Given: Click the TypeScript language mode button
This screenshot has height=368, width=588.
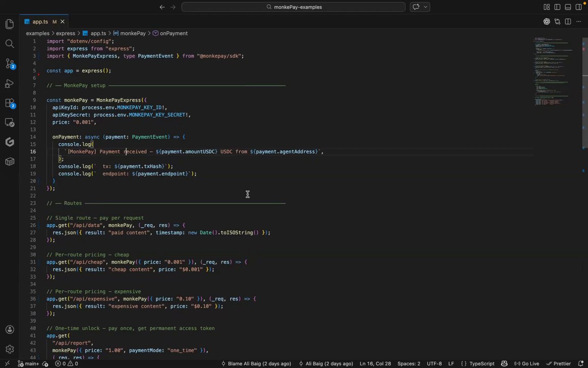Looking at the screenshot, I should (478, 363).
